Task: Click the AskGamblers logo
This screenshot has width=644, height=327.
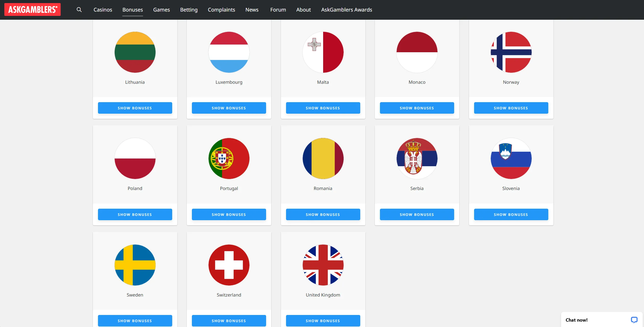Action: (32, 9)
